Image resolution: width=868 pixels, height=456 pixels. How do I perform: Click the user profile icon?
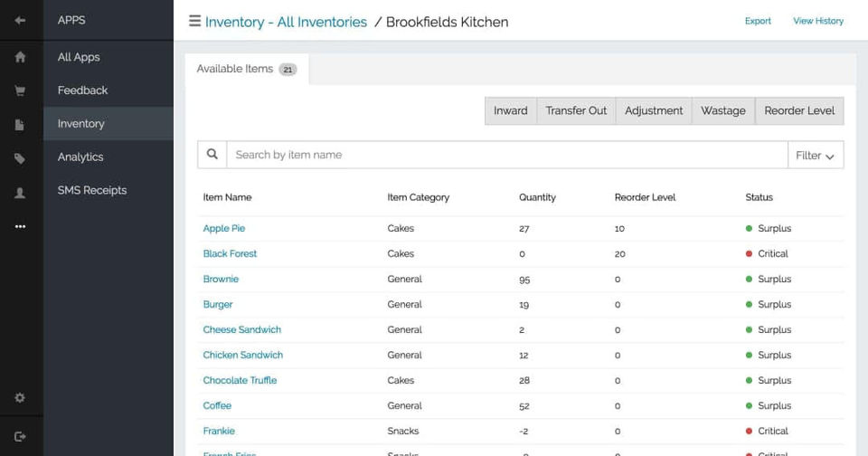[20, 193]
